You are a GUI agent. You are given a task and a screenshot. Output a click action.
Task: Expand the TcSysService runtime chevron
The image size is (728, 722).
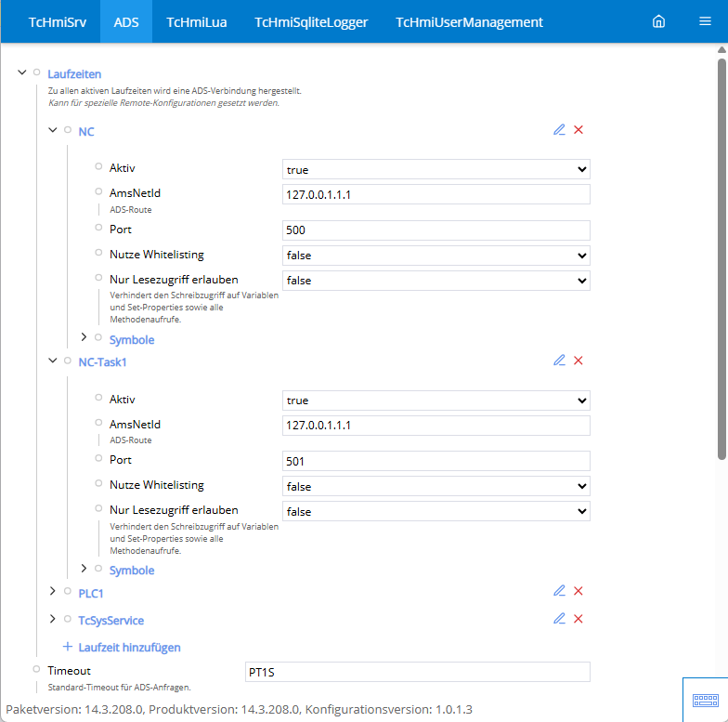52,619
